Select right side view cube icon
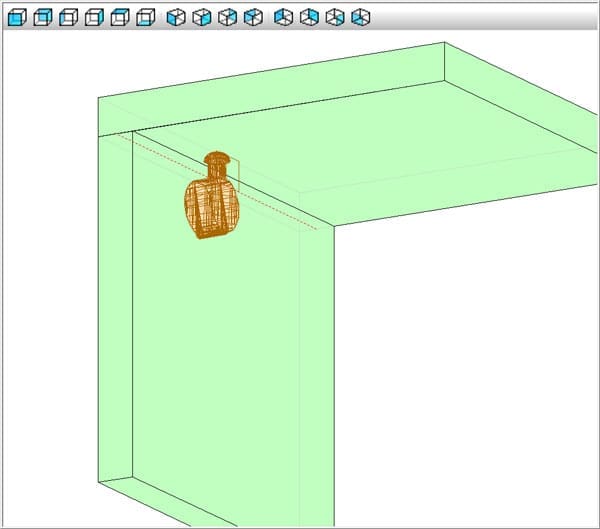This screenshot has width=600, height=529. (x=94, y=17)
